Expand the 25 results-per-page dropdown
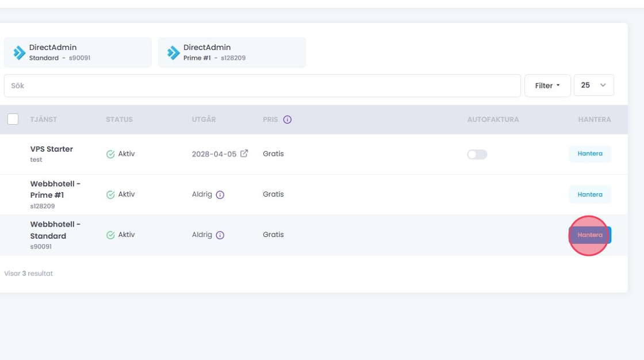 pyautogui.click(x=593, y=85)
